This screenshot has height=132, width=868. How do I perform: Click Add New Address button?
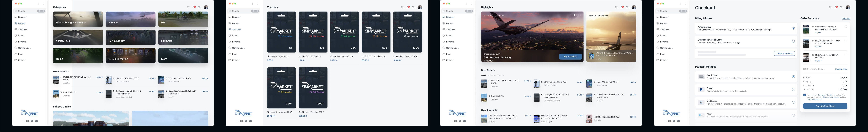click(x=784, y=54)
